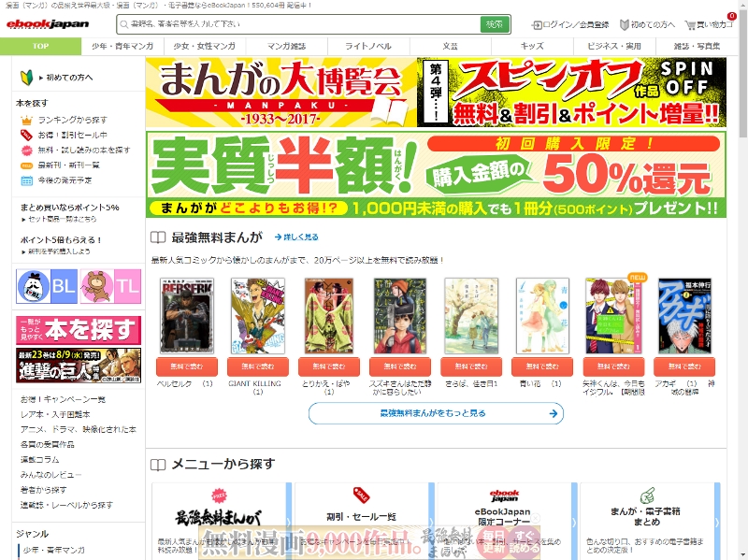The image size is (748, 560).
Task: Focus the book title search field
Action: click(298, 24)
